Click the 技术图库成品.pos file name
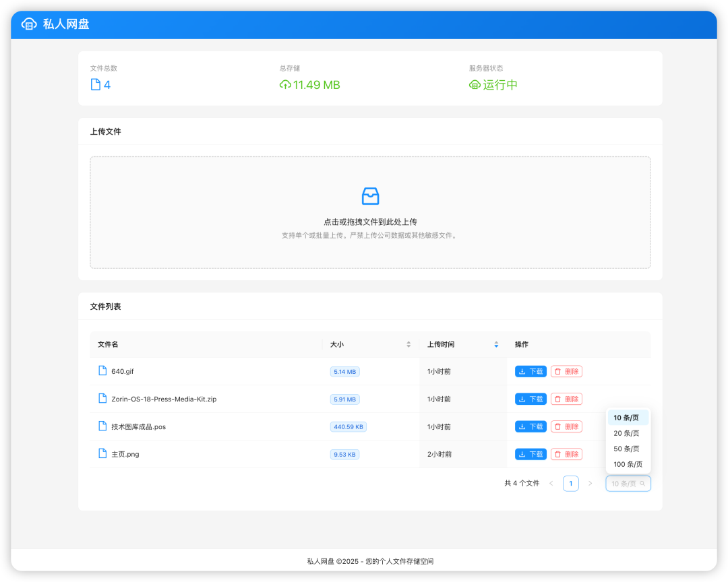Screen dimensions: 728x582 pyautogui.click(x=138, y=426)
